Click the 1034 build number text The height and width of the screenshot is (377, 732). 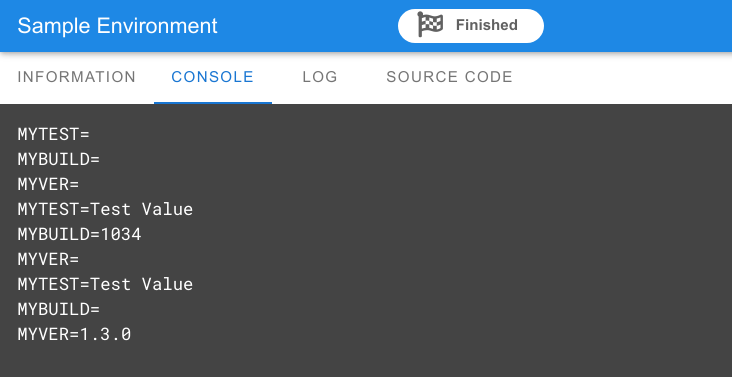[121, 235]
